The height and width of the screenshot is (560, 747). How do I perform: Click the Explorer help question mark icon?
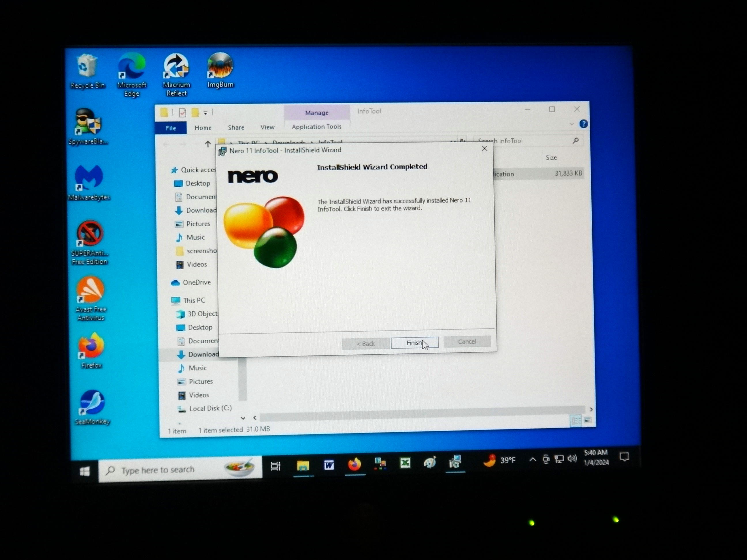pos(583,124)
